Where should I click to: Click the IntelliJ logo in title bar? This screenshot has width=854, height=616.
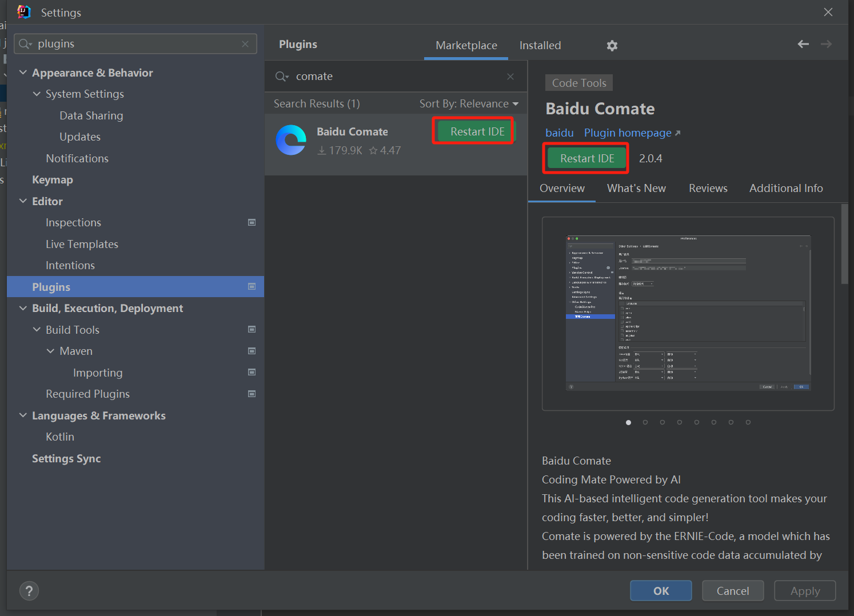[x=24, y=11]
